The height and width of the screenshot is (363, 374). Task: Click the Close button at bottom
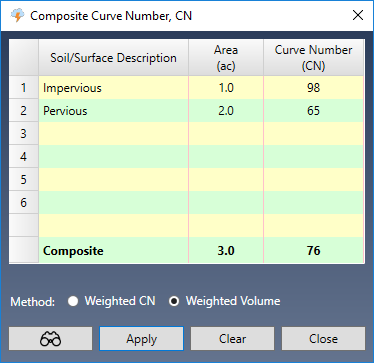click(x=323, y=339)
